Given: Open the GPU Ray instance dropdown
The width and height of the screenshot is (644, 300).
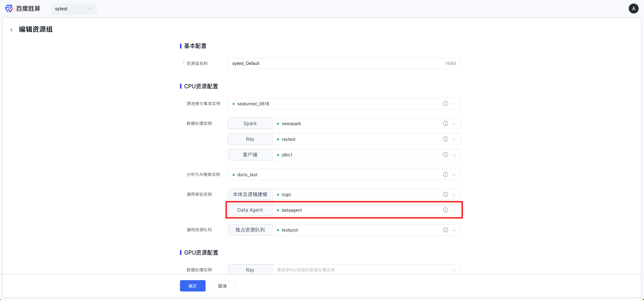Looking at the screenshot, I should tap(366, 270).
